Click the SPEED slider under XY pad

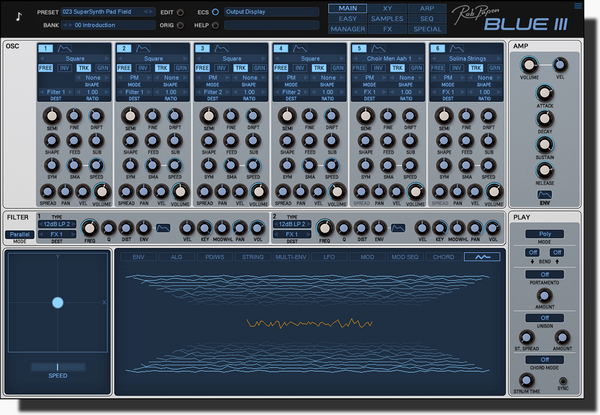point(56,368)
